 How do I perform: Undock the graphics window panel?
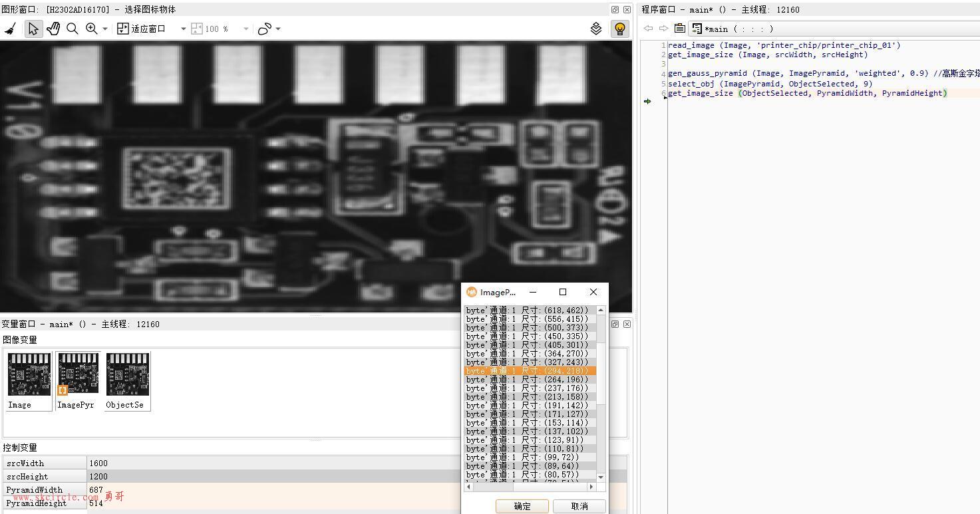(x=615, y=10)
